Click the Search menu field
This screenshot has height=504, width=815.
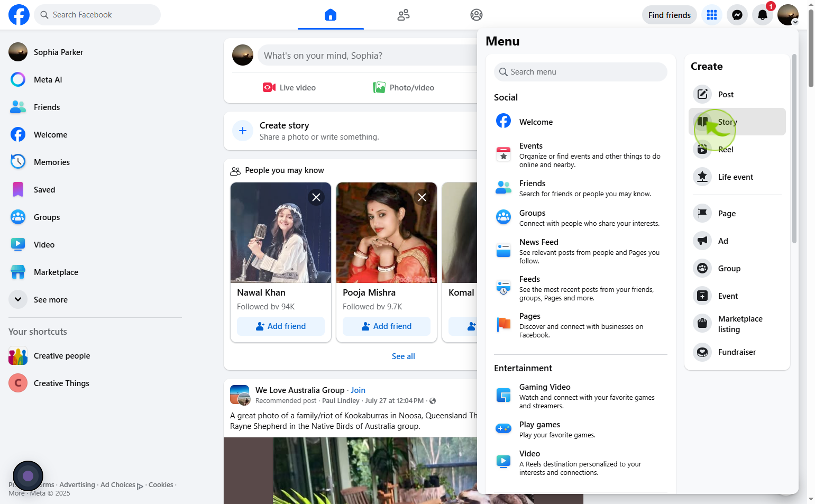coord(581,72)
